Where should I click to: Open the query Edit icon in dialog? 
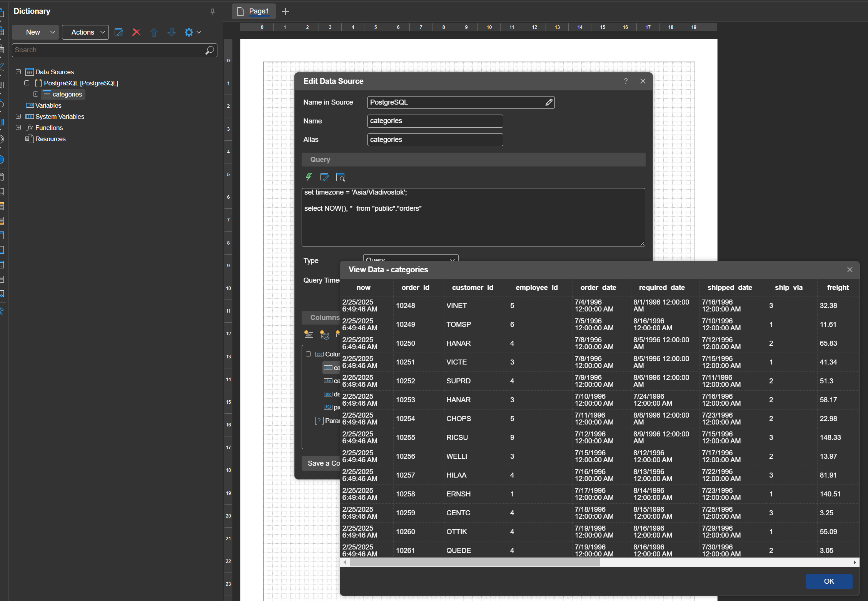(324, 177)
